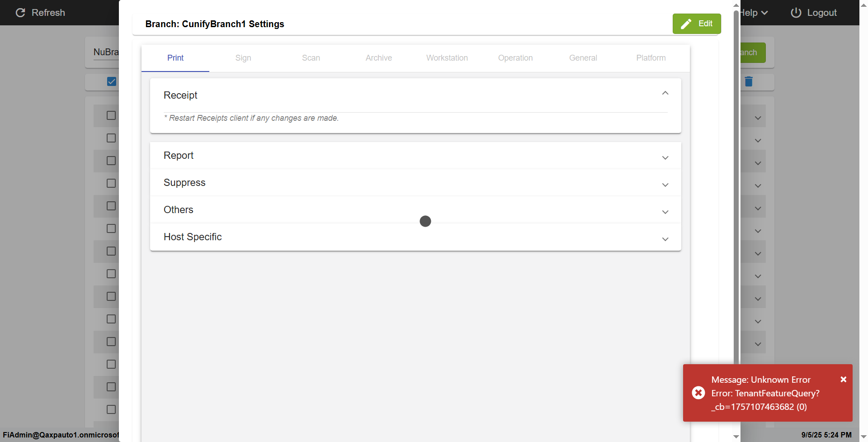Select the General tab

[x=583, y=58]
